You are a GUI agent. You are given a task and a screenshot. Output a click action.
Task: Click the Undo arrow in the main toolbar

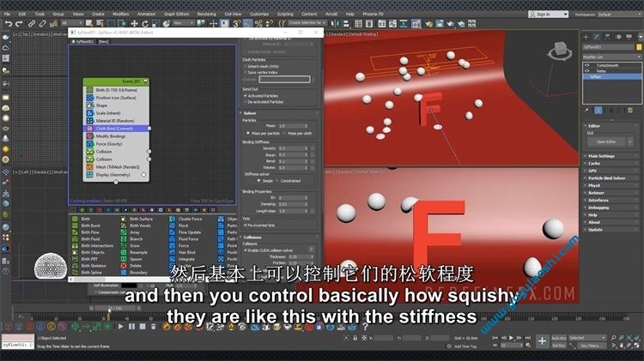8,24
